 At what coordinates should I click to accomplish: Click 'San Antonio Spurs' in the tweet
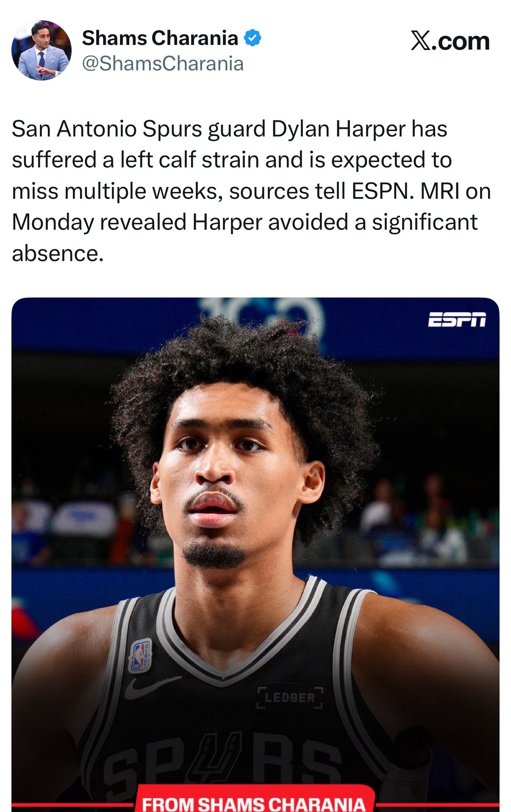coord(107,129)
